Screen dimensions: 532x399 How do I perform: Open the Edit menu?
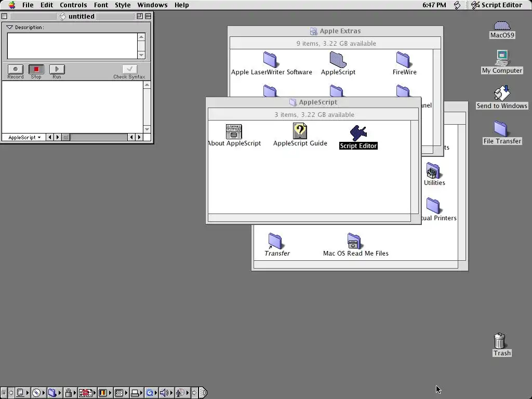click(46, 5)
